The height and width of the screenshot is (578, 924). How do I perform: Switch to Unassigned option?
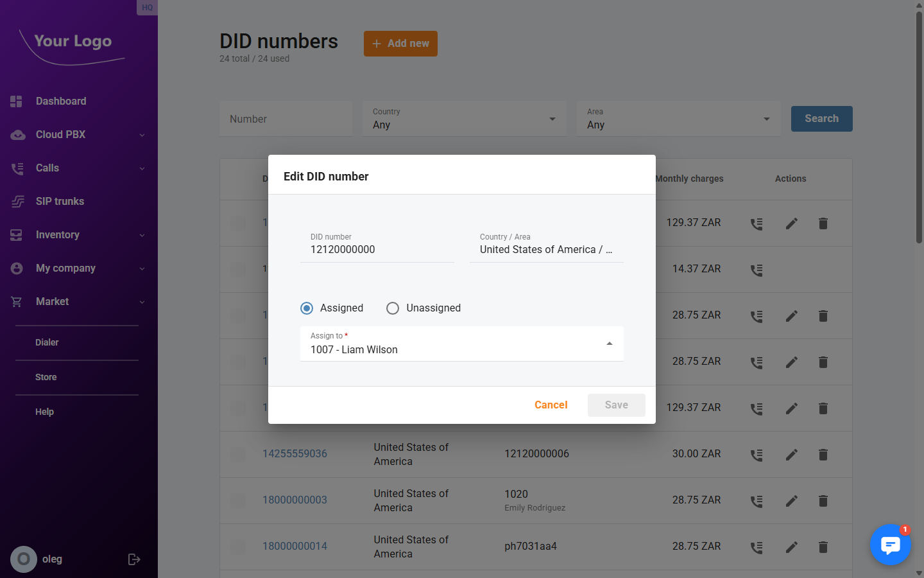tap(392, 308)
